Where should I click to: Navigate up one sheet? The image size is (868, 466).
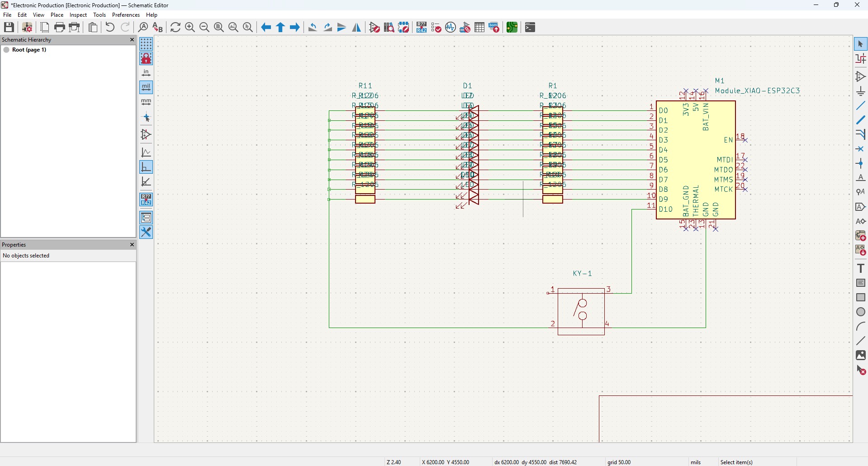pos(281,27)
